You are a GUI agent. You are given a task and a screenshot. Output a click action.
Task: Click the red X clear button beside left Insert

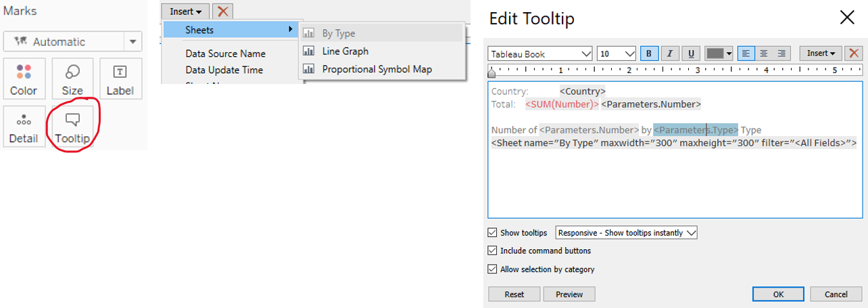click(222, 12)
